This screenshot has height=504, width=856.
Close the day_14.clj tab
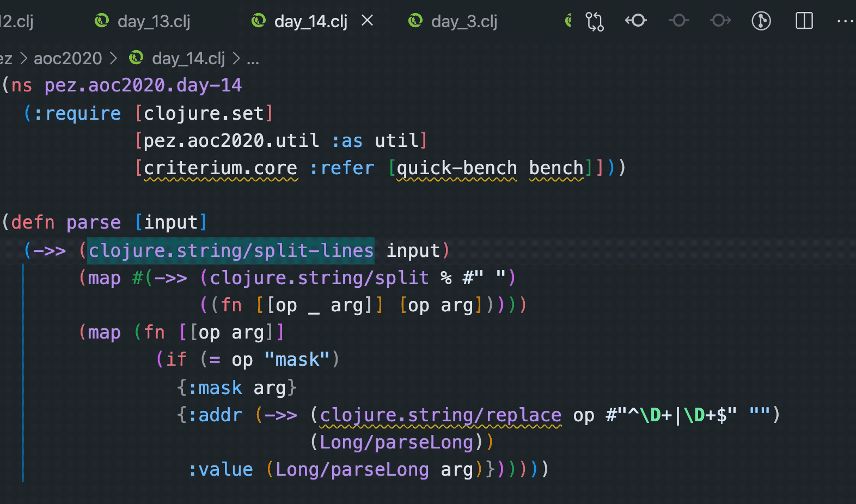tap(368, 21)
